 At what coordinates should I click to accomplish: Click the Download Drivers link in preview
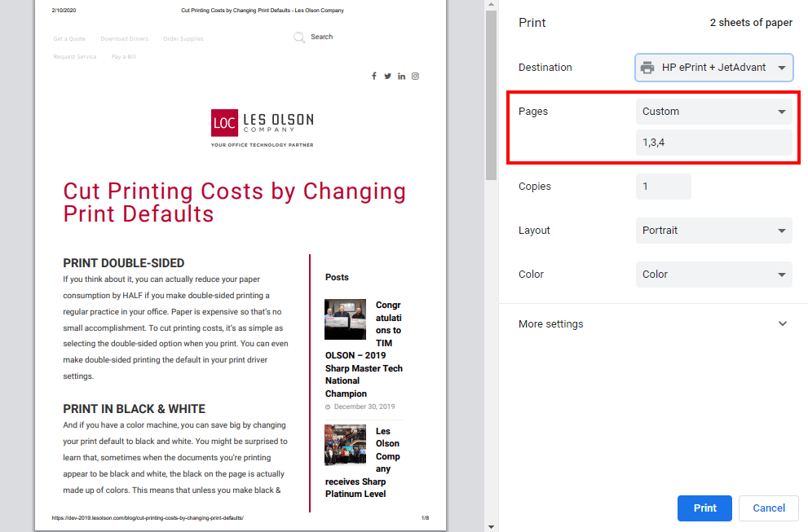(124, 38)
